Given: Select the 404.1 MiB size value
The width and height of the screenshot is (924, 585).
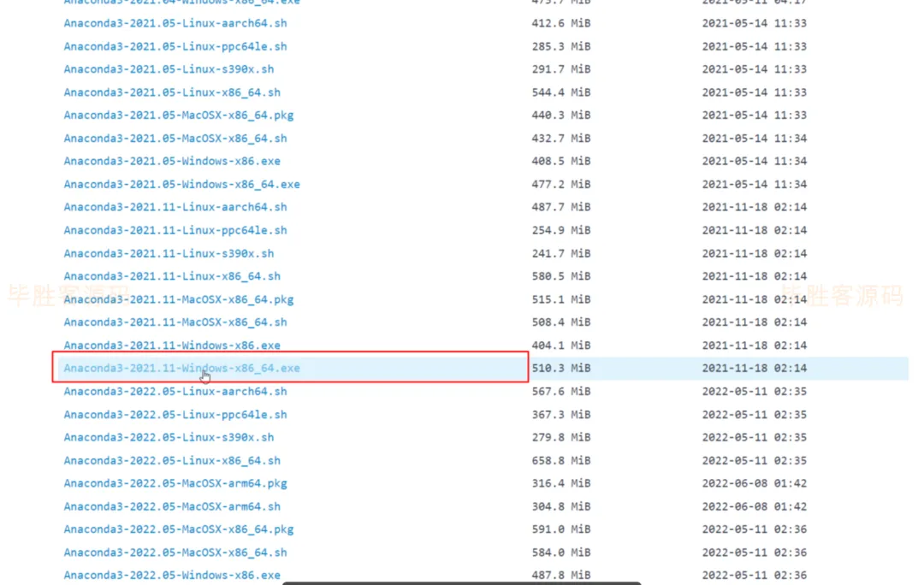Looking at the screenshot, I should click(561, 346).
